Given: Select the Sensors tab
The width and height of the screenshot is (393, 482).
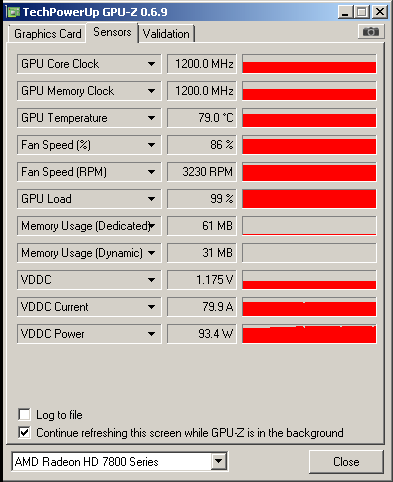Looking at the screenshot, I should click(112, 32).
